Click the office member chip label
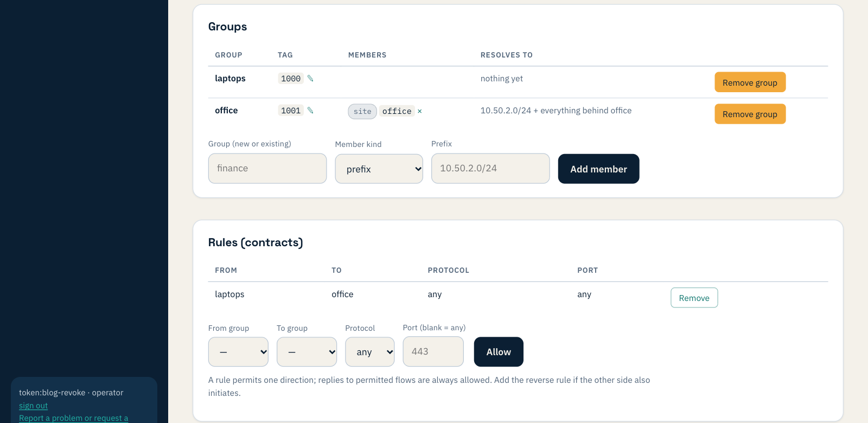Viewport: 868px width, 423px height. (397, 111)
